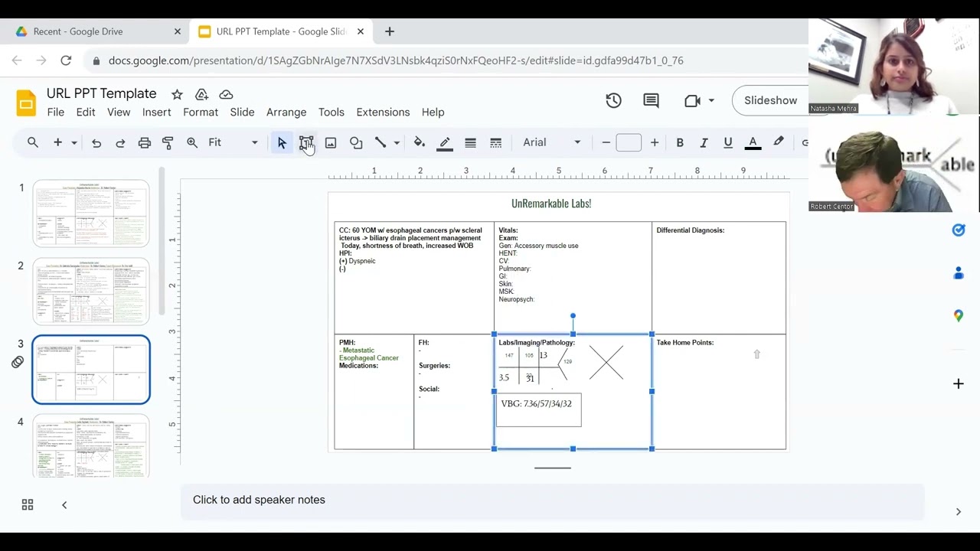Print the presentation
Viewport: 980px width, 551px height.
[x=145, y=142]
